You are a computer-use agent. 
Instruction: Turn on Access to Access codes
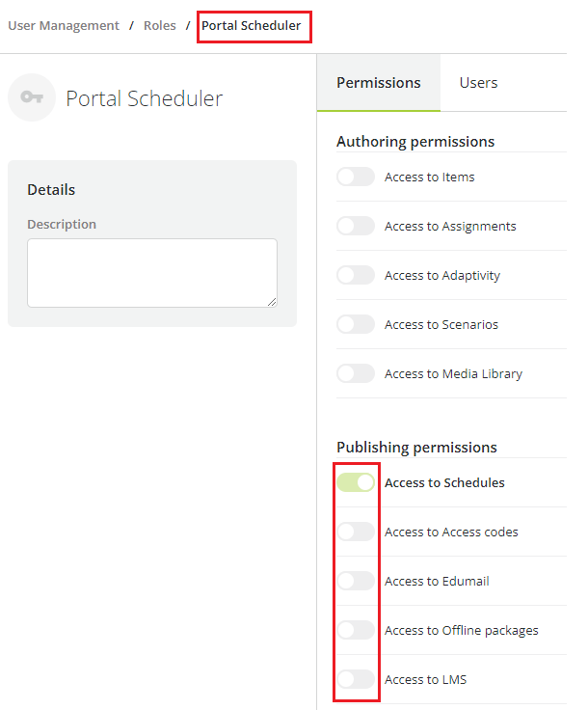pyautogui.click(x=356, y=532)
